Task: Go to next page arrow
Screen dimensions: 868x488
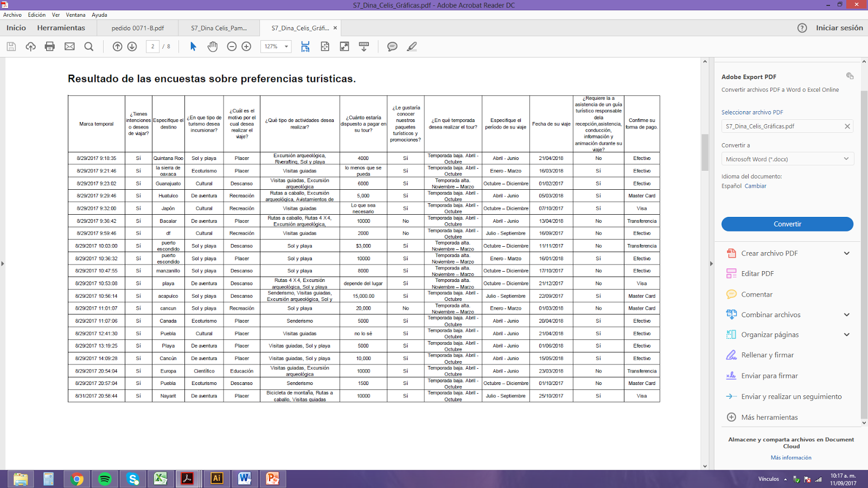Action: point(132,47)
